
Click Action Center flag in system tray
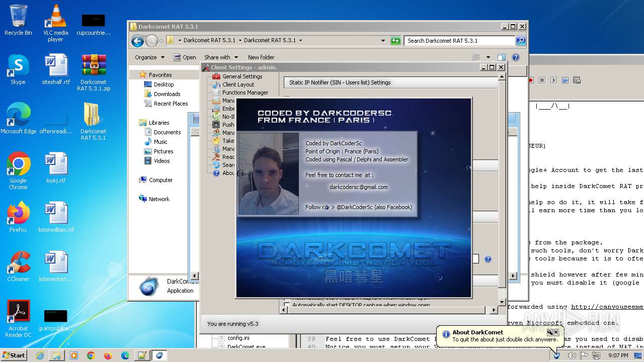pos(584,355)
